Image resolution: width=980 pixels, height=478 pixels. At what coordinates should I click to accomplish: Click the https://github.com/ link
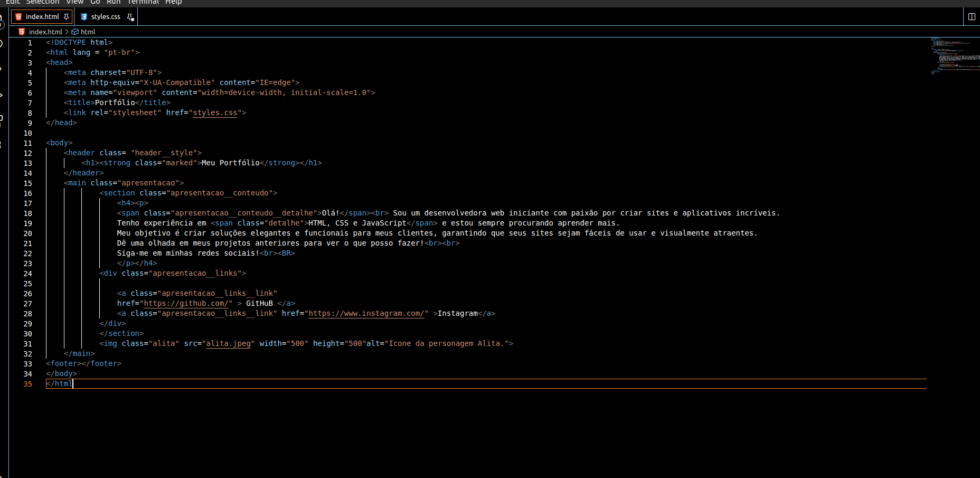(186, 303)
